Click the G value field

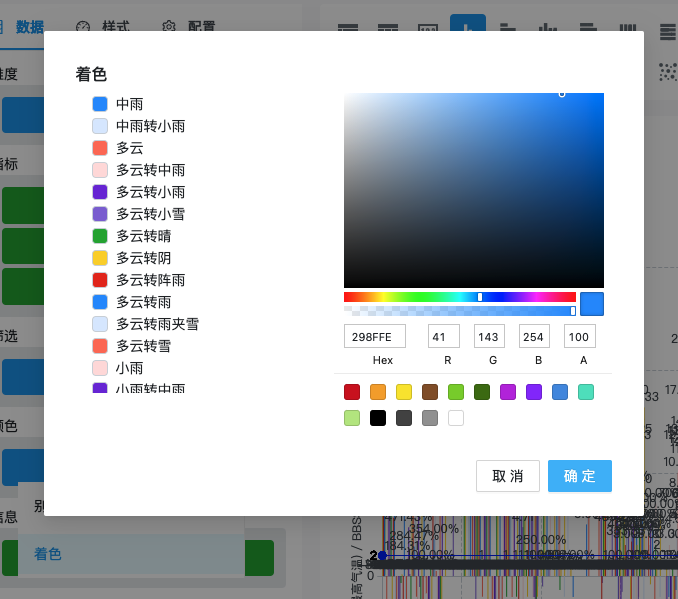(x=489, y=336)
